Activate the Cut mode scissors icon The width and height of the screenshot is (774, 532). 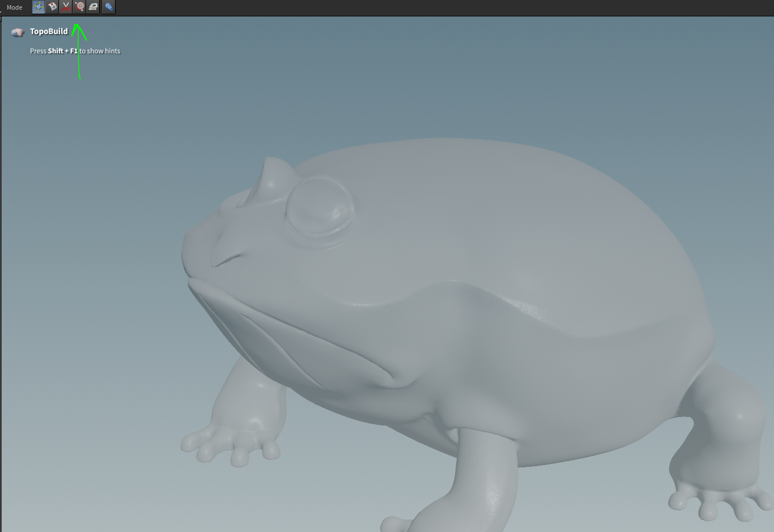pyautogui.click(x=66, y=7)
